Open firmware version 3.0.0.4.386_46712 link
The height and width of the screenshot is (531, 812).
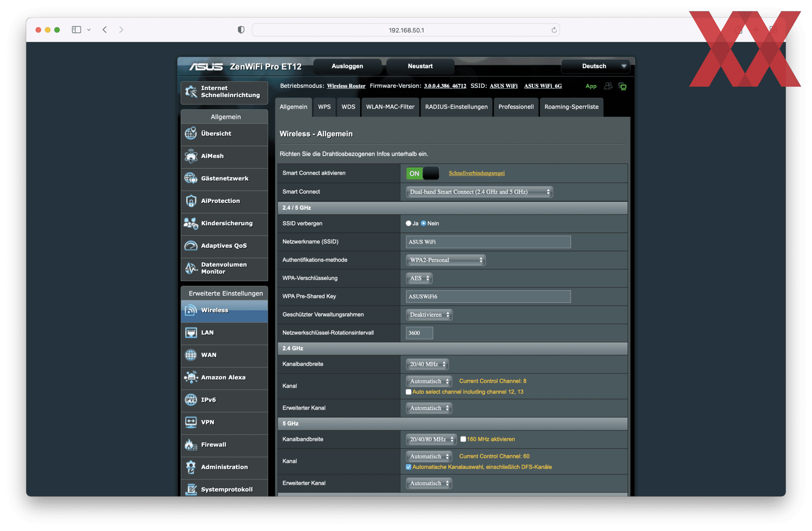445,86
